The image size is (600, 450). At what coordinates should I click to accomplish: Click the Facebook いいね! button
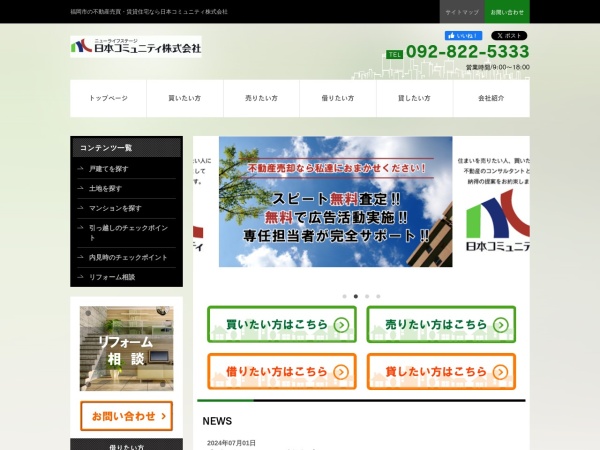pos(463,36)
